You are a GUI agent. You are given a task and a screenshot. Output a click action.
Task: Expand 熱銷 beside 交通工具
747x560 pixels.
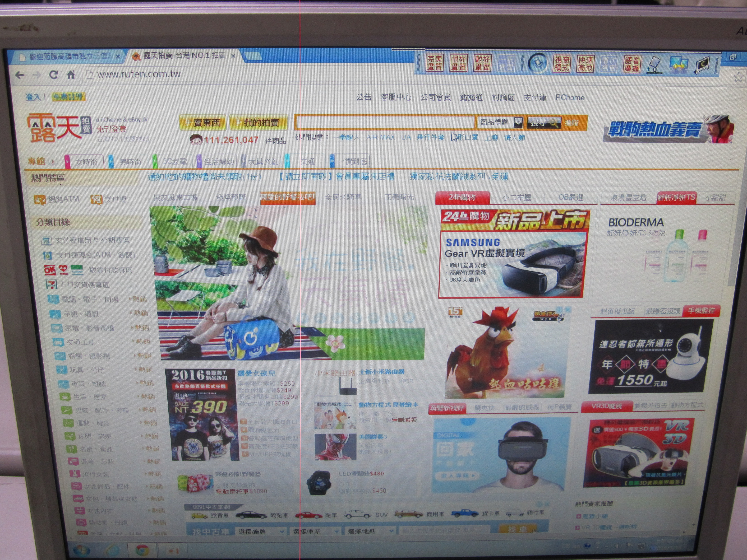(x=141, y=341)
